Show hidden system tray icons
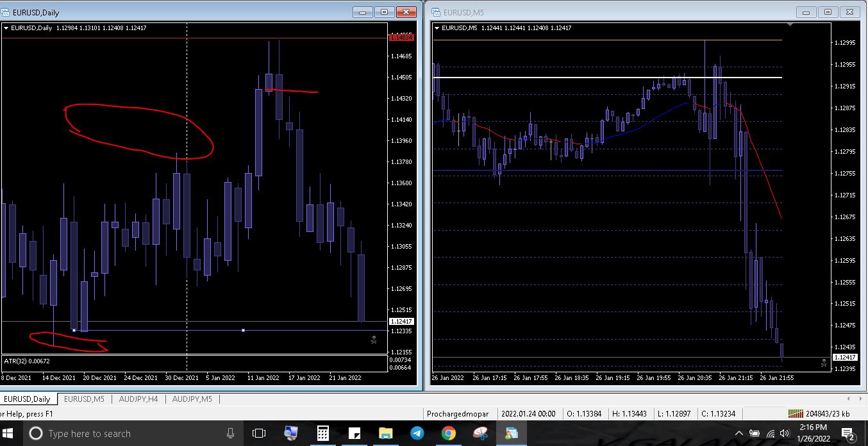This screenshot has height=446, width=868. 739,434
